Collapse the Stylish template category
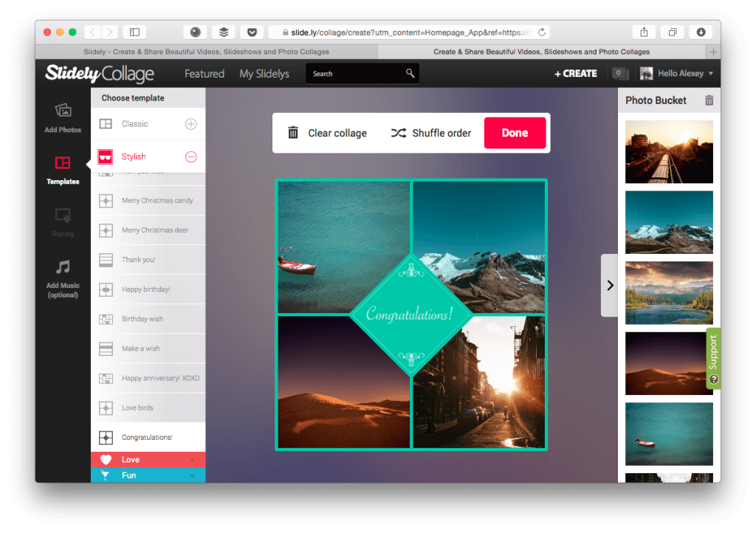The height and width of the screenshot is (533, 756). tap(190, 157)
